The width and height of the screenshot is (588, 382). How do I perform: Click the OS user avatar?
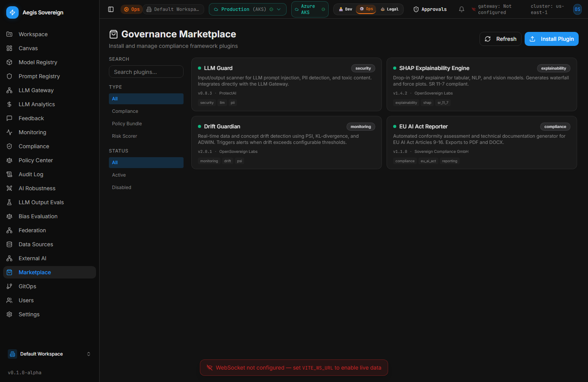click(577, 9)
